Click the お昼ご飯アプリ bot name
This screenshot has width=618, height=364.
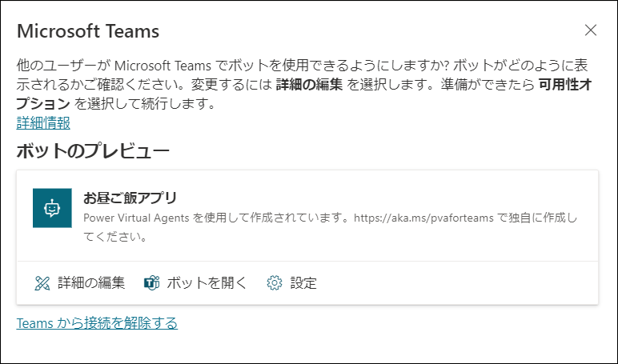pyautogui.click(x=130, y=198)
